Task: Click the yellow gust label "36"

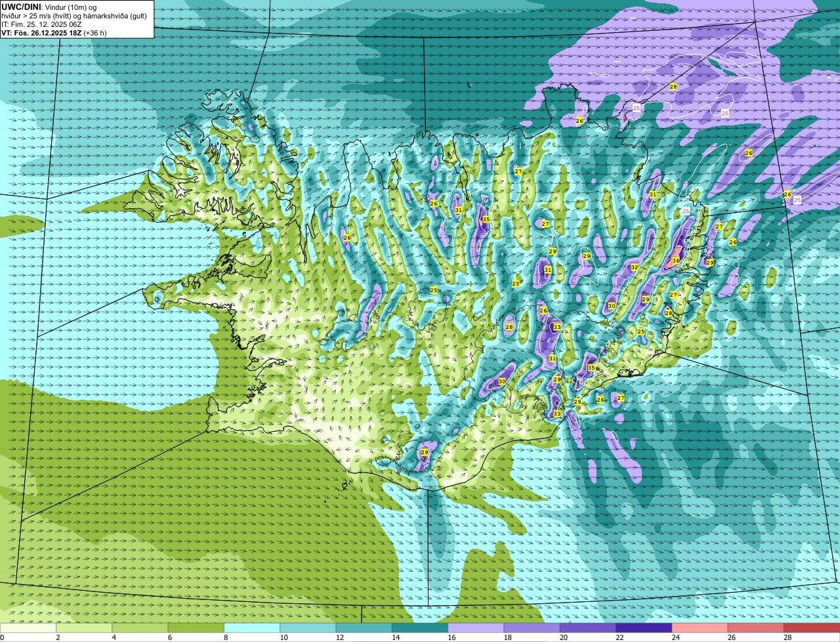Action: 676,261
